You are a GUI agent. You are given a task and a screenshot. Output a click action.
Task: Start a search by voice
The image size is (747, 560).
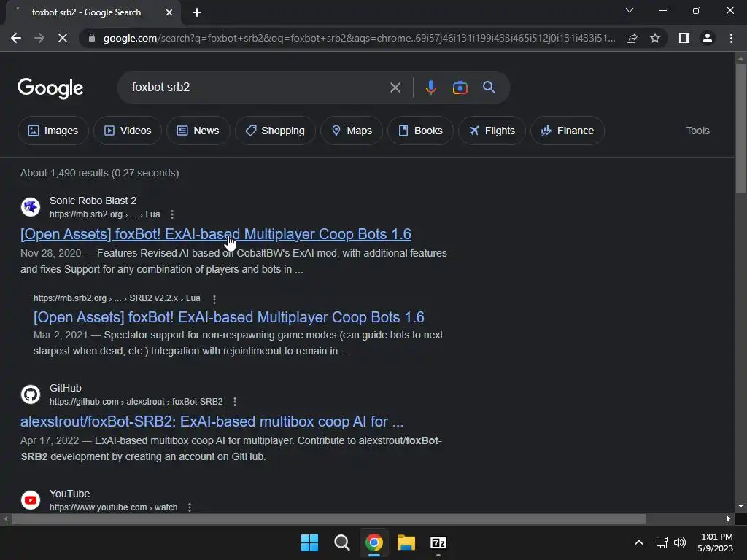tap(430, 87)
